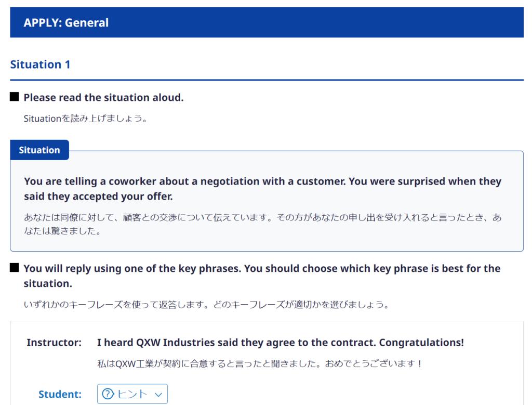Click the blue line under Situation 1
The width and height of the screenshot is (532, 405).
point(267,80)
